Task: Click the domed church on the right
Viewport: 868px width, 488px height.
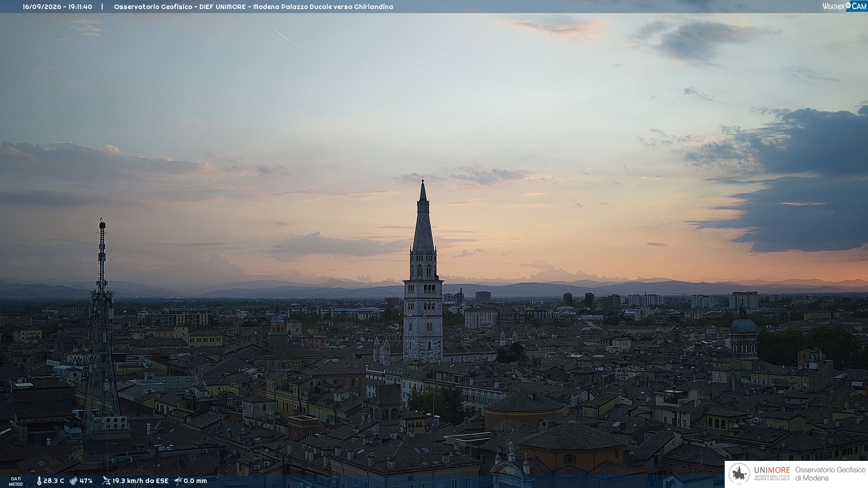Action: coord(743,332)
